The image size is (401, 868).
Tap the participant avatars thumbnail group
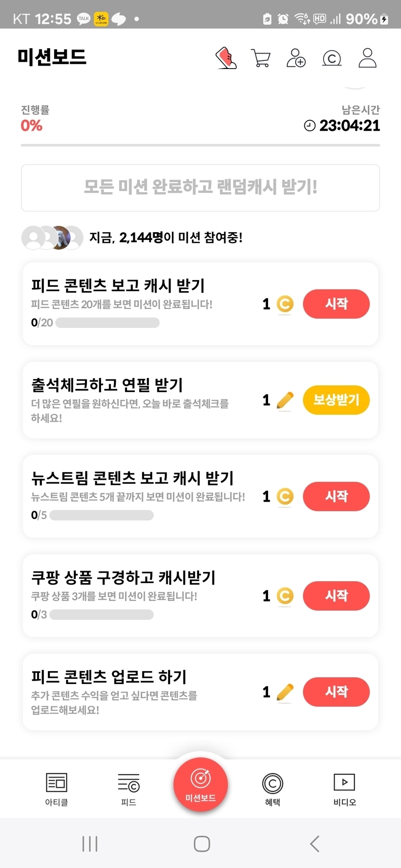click(52, 238)
